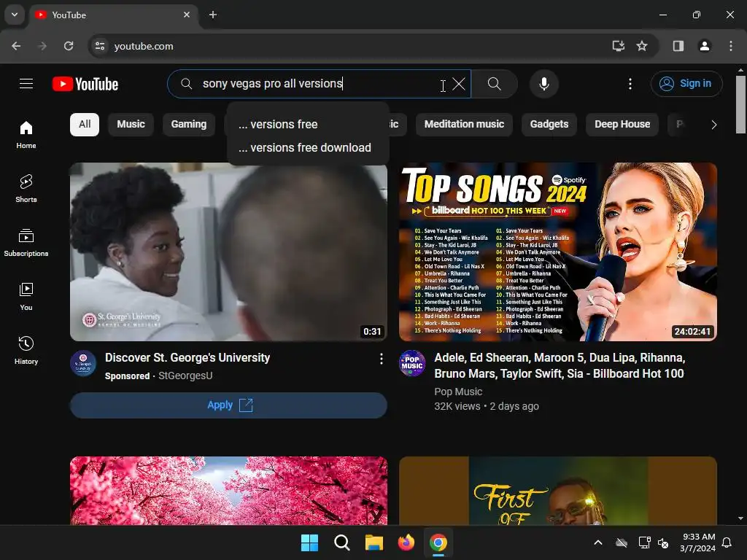Select the Meditation music chip
Screen dimensions: 747x560
[x=464, y=124]
